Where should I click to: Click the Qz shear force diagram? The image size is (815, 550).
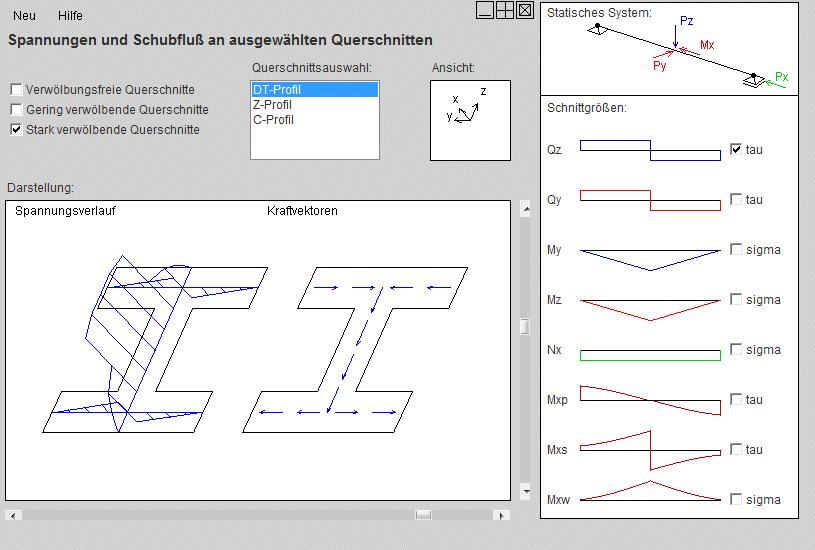pos(650,150)
